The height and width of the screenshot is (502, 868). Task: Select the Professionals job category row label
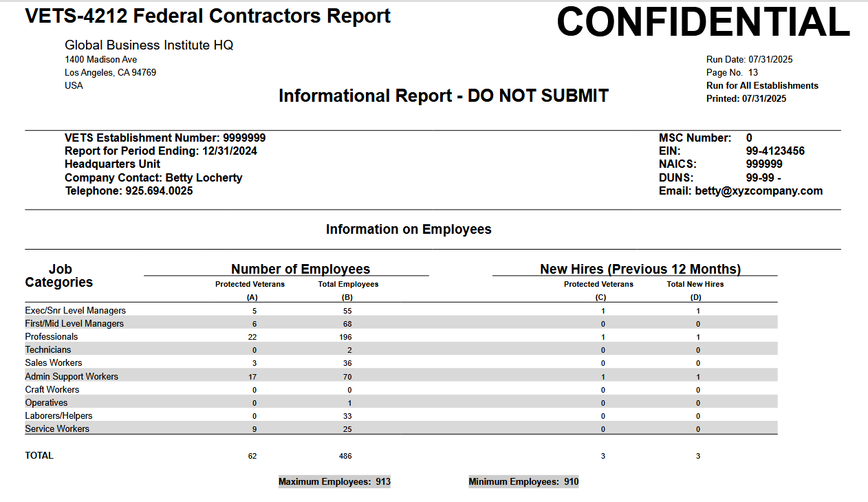pyautogui.click(x=52, y=337)
